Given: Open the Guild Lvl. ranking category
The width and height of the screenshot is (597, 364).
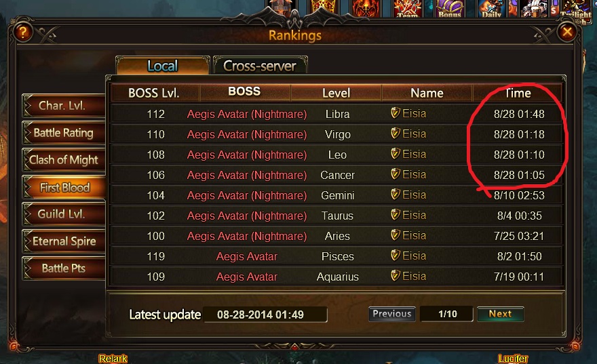Looking at the screenshot, I should coord(64,214).
